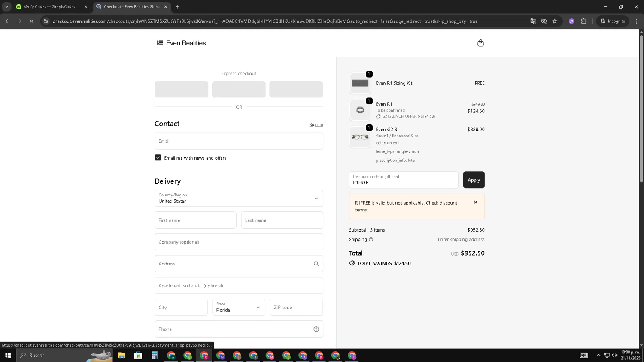This screenshot has width=644, height=362.
Task: Dismiss the R1FREE not applicable message
Action: point(475,202)
